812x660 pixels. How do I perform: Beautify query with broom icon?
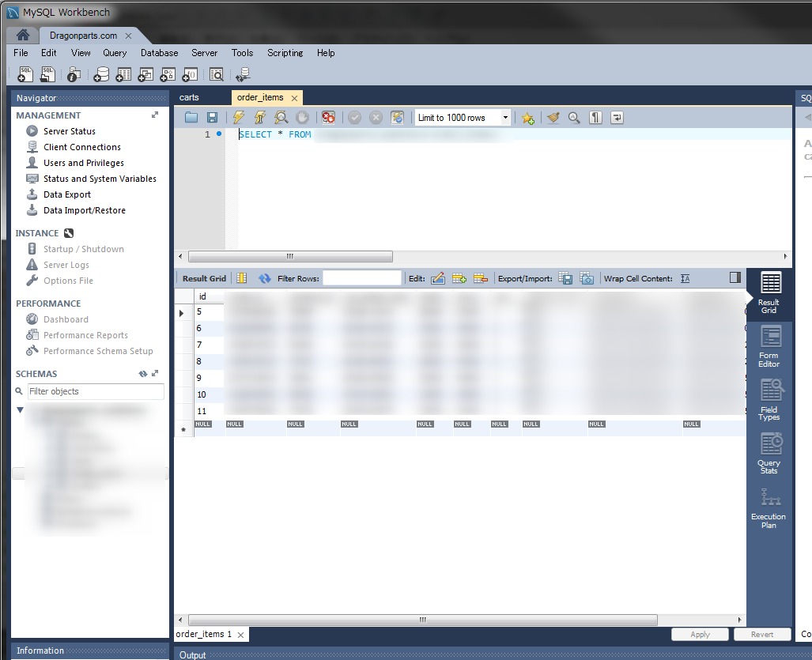[553, 118]
